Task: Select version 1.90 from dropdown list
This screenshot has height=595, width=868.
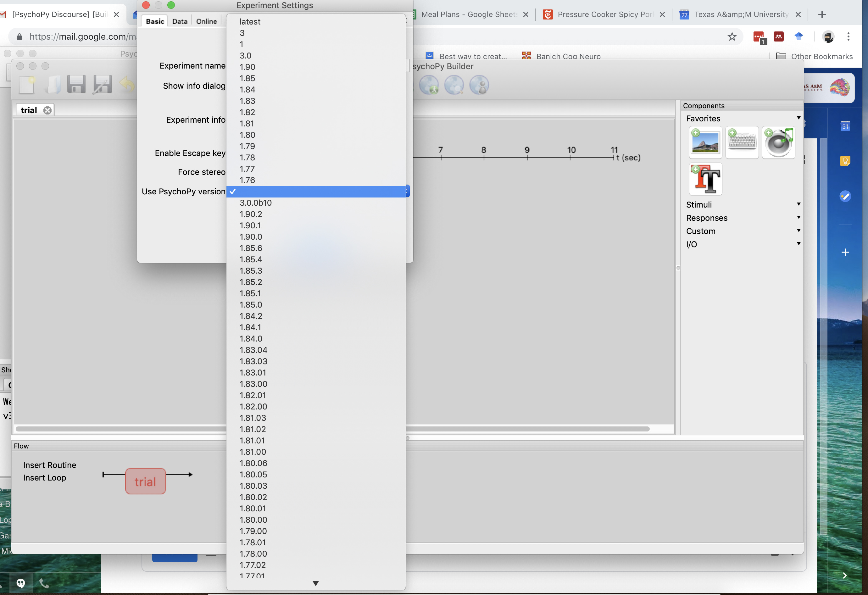Action: (316, 67)
